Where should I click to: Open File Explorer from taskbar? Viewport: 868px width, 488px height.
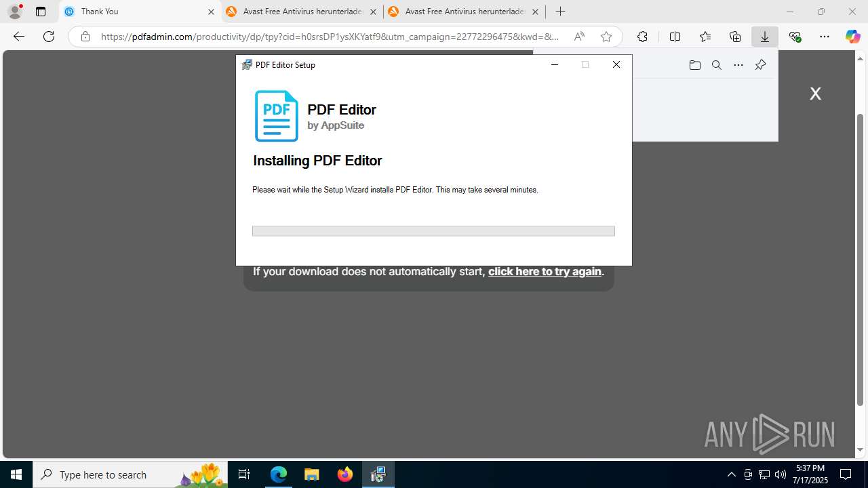point(312,474)
